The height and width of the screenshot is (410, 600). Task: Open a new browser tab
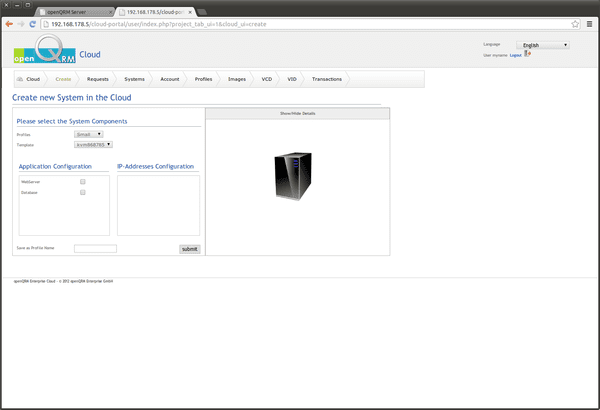click(202, 12)
